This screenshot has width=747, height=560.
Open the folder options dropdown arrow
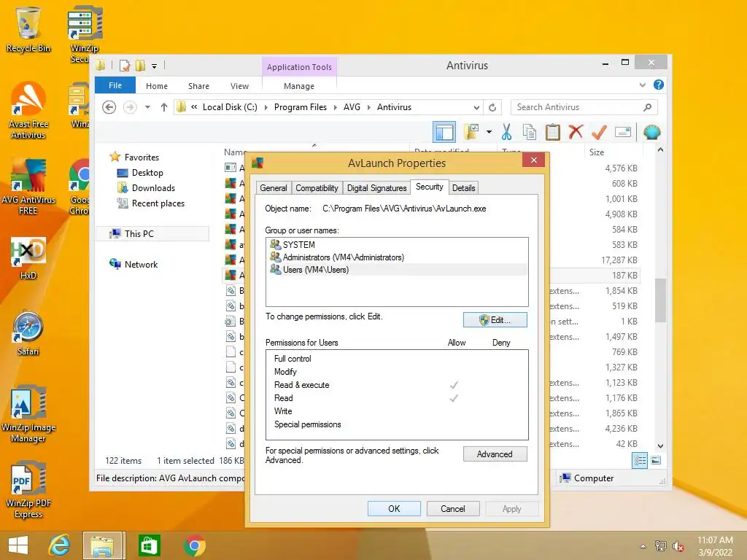coord(489,132)
